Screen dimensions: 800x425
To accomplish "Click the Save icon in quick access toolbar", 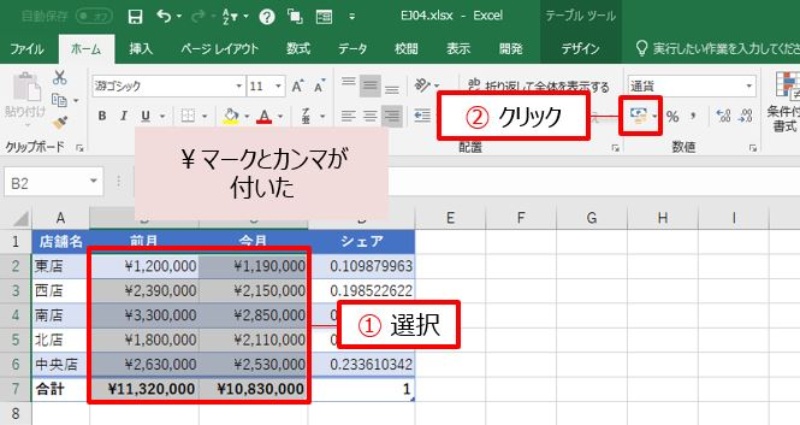I will (135, 16).
